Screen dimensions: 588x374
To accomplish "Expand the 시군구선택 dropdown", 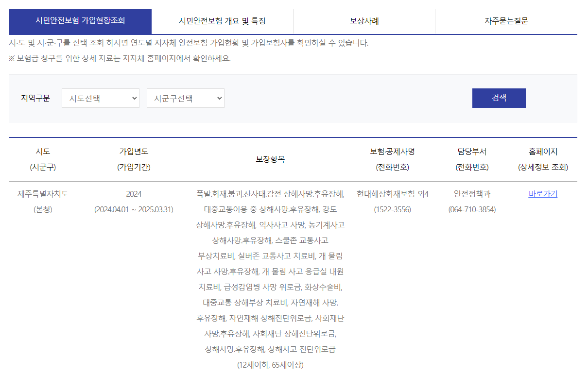I will [186, 98].
